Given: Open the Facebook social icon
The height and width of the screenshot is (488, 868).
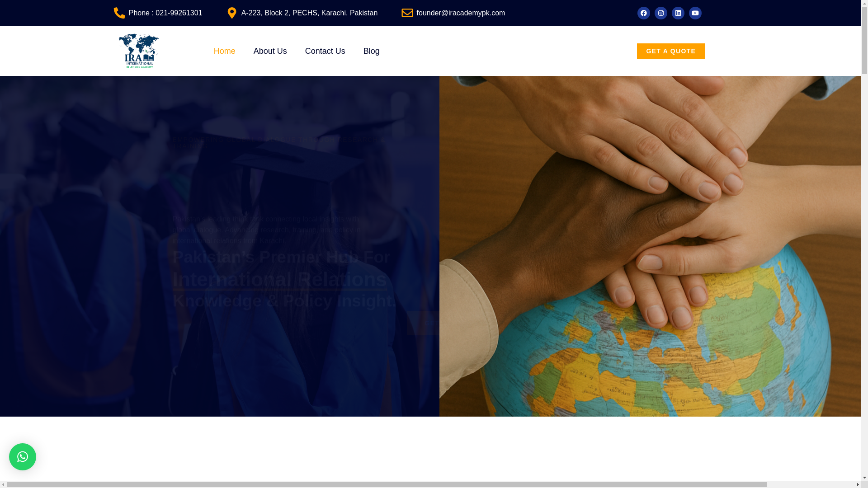Looking at the screenshot, I should (643, 13).
